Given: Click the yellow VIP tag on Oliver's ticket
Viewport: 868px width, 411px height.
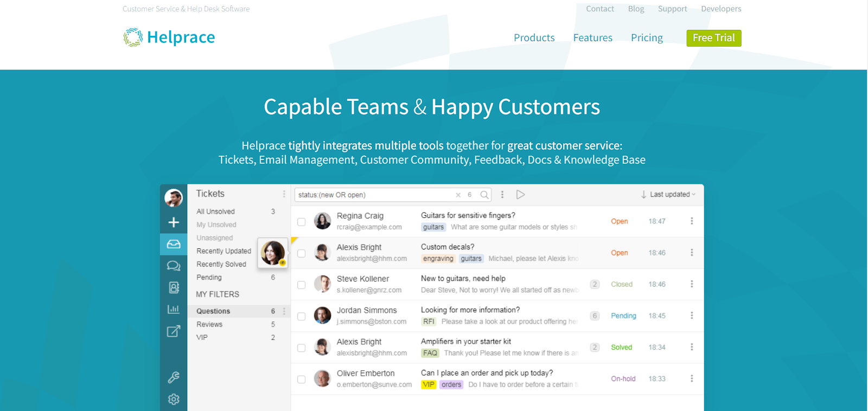Looking at the screenshot, I should tap(429, 384).
